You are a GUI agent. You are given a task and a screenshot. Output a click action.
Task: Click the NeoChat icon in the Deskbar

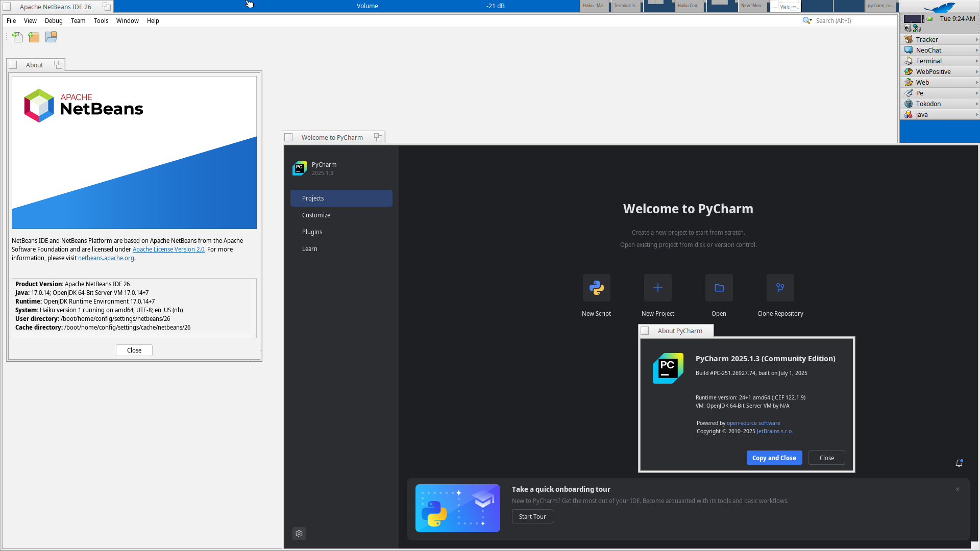[x=909, y=50]
